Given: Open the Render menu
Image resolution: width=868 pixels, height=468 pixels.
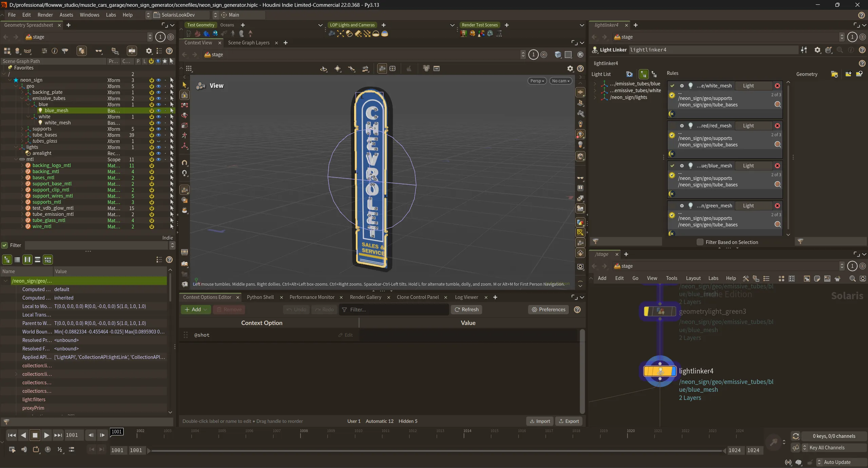Looking at the screenshot, I should pyautogui.click(x=45, y=15).
